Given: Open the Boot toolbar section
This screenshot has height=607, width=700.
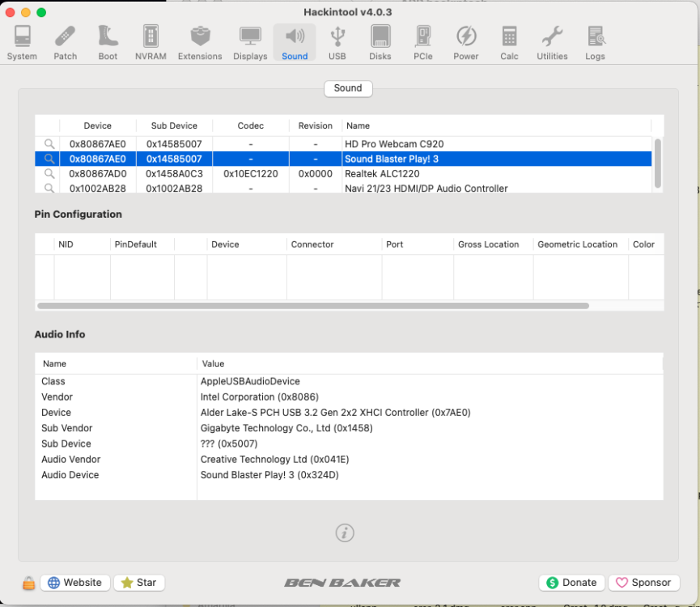Looking at the screenshot, I should coord(108,42).
